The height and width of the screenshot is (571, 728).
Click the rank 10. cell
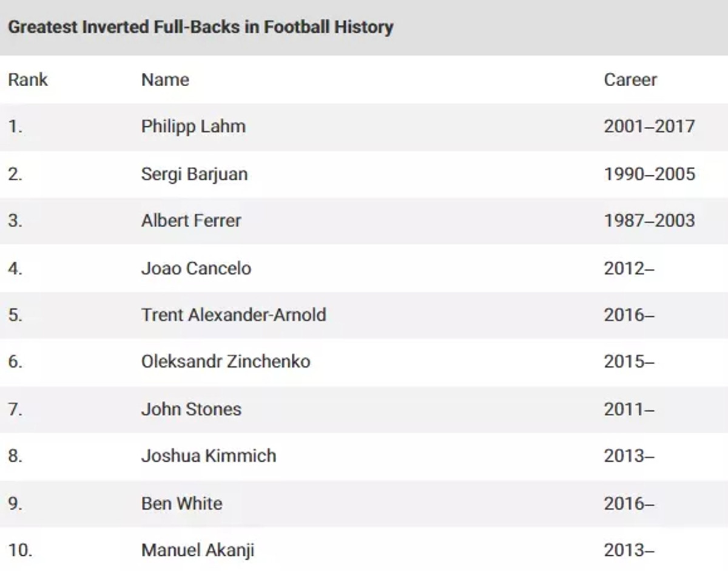pos(20,550)
